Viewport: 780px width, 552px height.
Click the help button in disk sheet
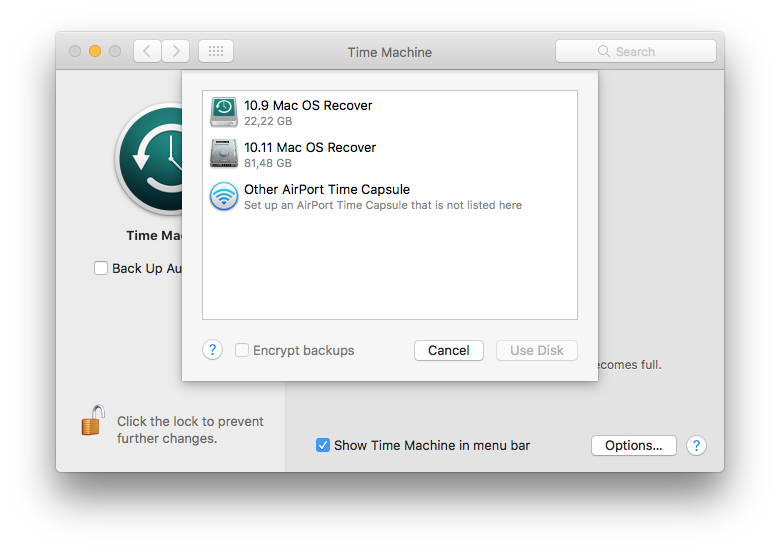212,350
